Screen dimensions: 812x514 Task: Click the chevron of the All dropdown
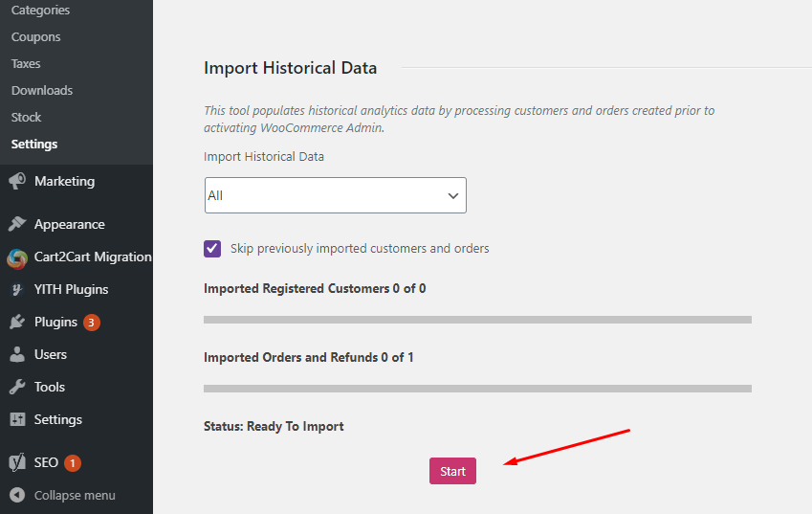(x=453, y=196)
